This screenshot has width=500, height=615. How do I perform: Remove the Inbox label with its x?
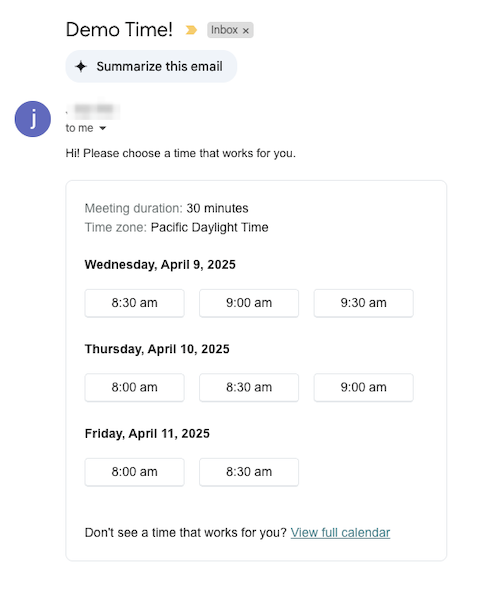245,31
